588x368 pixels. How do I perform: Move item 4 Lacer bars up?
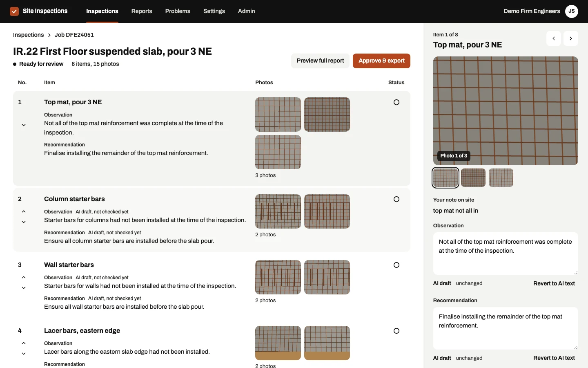(x=24, y=343)
